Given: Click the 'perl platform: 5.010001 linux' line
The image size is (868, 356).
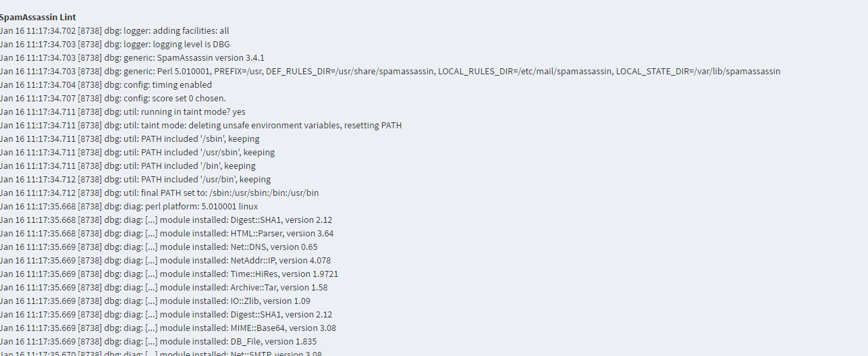Looking at the screenshot, I should coord(129,206).
